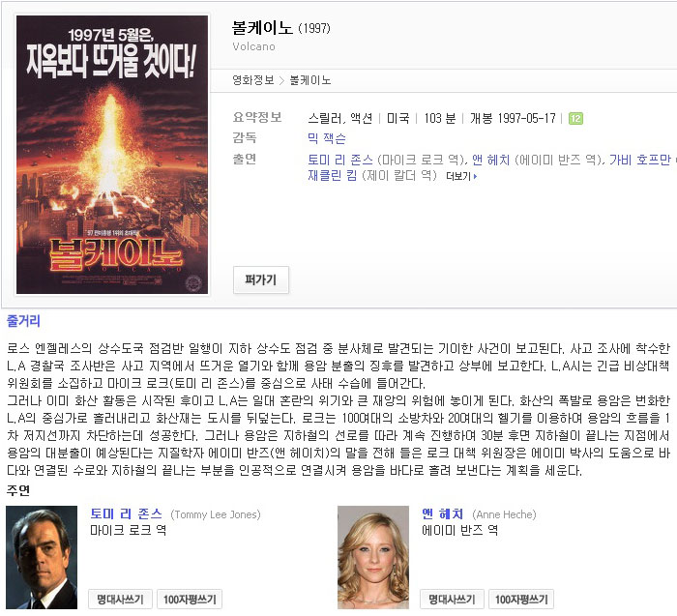Click 명대사쓰기 button under Tommy Lee Jones
The width and height of the screenshot is (677, 616).
[x=120, y=600]
